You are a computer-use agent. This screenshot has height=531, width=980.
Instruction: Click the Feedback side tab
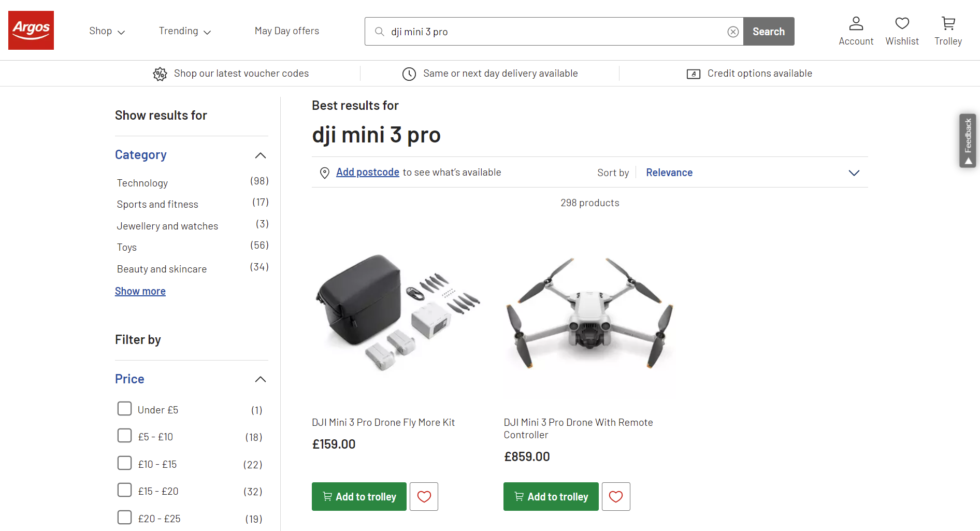968,141
